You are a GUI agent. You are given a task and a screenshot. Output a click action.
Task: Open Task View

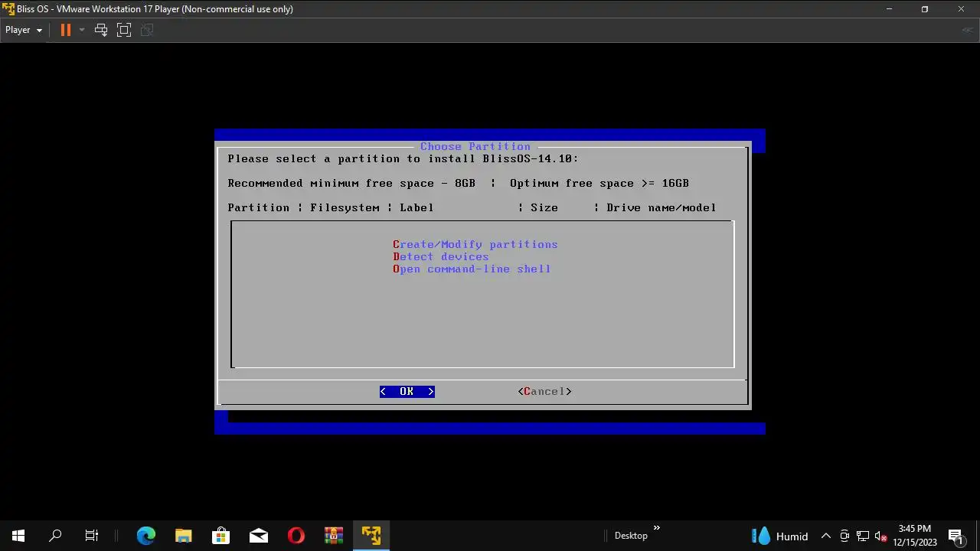tap(92, 536)
